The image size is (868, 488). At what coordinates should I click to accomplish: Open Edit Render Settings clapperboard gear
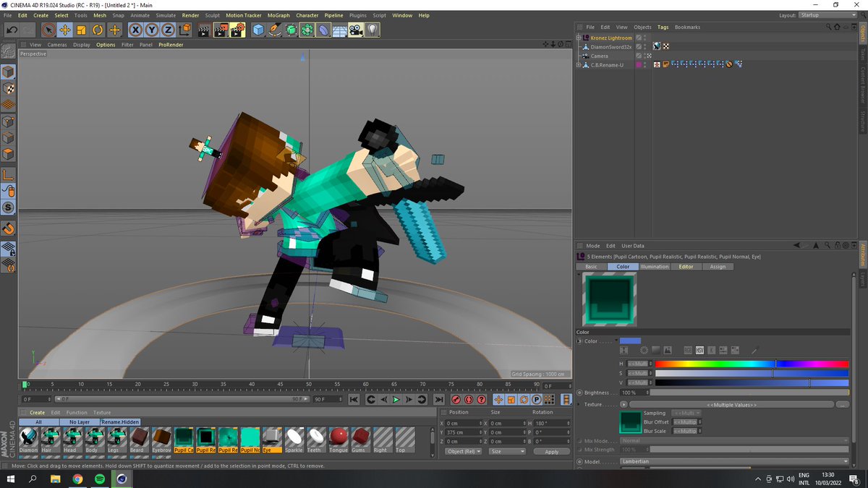[237, 30]
